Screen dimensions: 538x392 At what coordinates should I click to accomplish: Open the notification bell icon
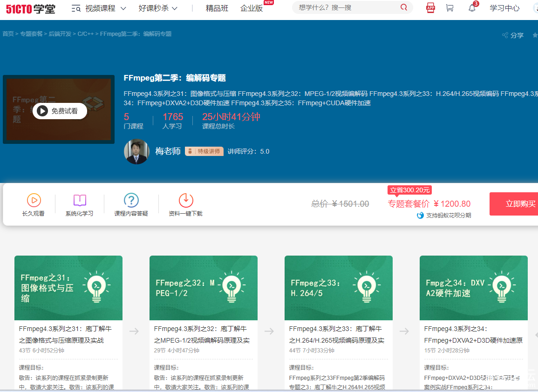[472, 8]
